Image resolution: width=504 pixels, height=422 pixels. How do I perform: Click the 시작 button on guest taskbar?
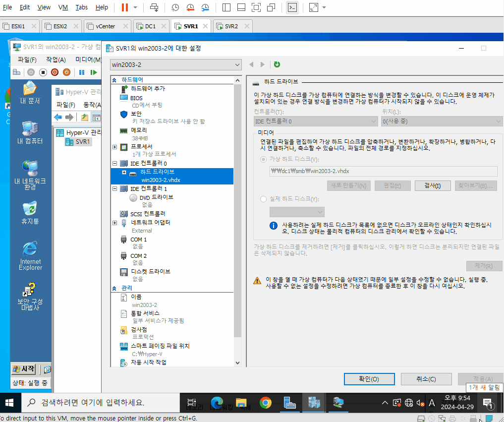(x=23, y=369)
